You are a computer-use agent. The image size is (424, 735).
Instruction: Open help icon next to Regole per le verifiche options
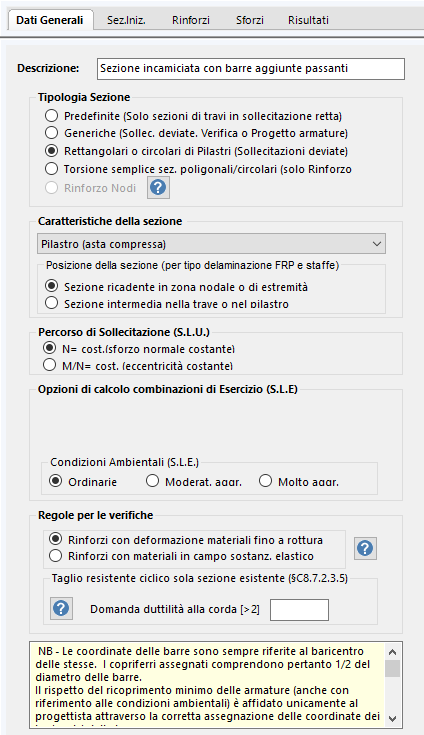click(x=365, y=548)
